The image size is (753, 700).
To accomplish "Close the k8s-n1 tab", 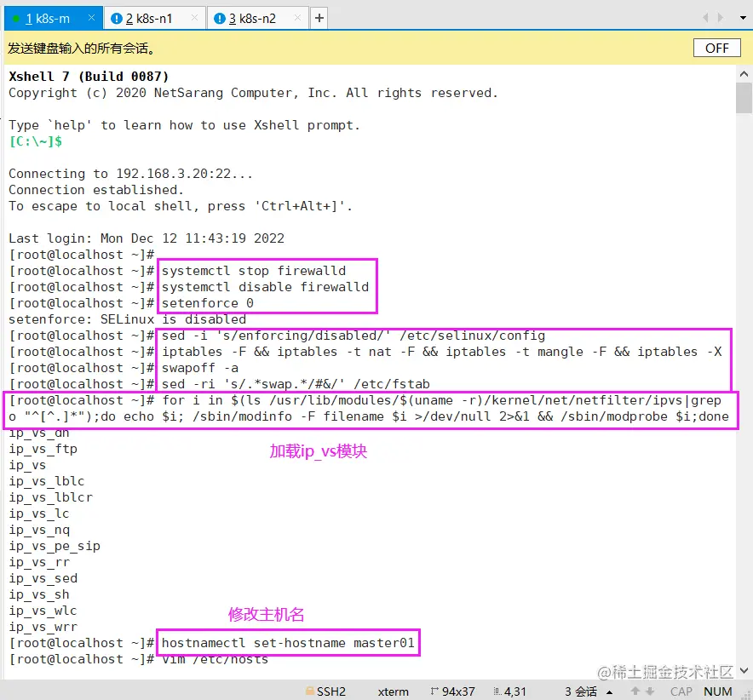I will (194, 18).
